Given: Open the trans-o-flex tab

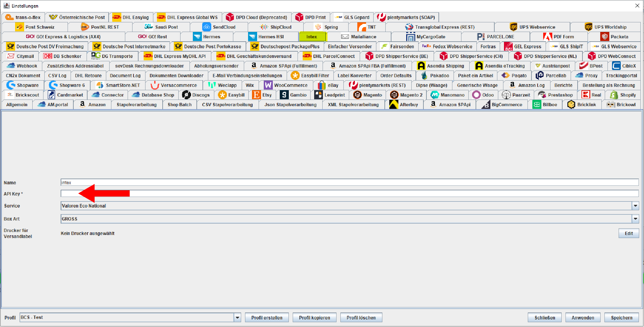Looking at the screenshot, I should pos(23,17).
